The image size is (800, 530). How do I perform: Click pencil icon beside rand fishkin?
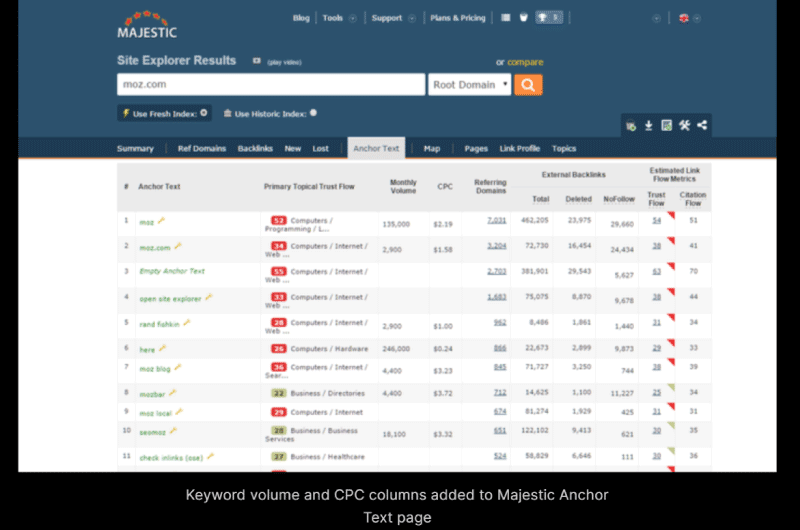pos(187,323)
